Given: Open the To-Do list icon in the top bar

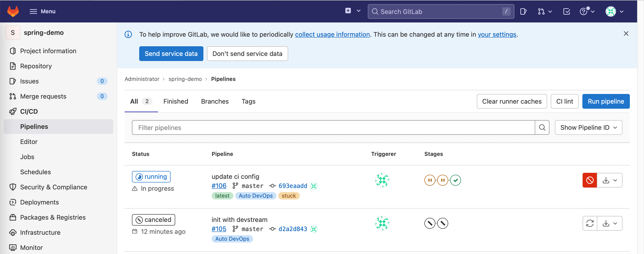Looking at the screenshot, I should pos(567,11).
